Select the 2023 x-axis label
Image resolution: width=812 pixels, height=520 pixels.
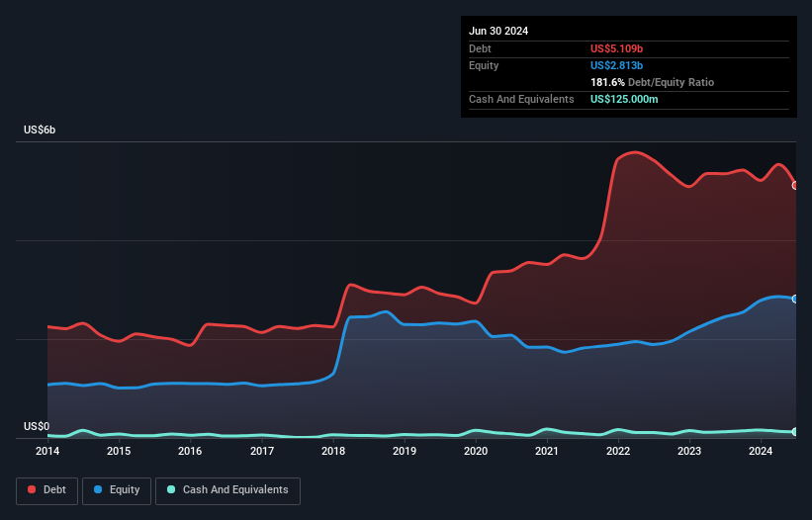(x=689, y=451)
